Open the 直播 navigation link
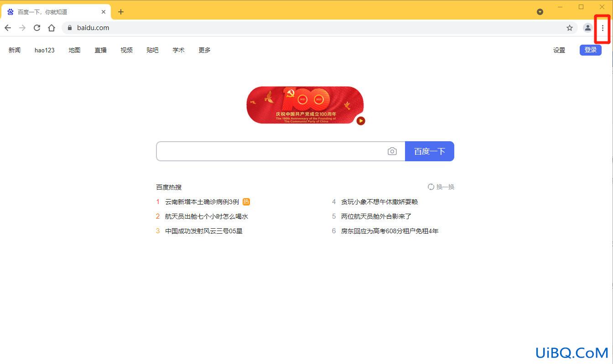613x364 pixels. 100,50
